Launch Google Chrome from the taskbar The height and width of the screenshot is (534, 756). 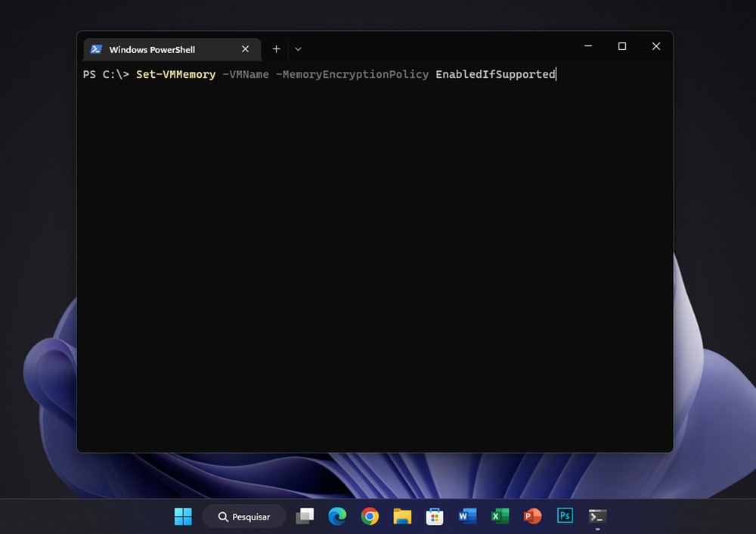[370, 517]
